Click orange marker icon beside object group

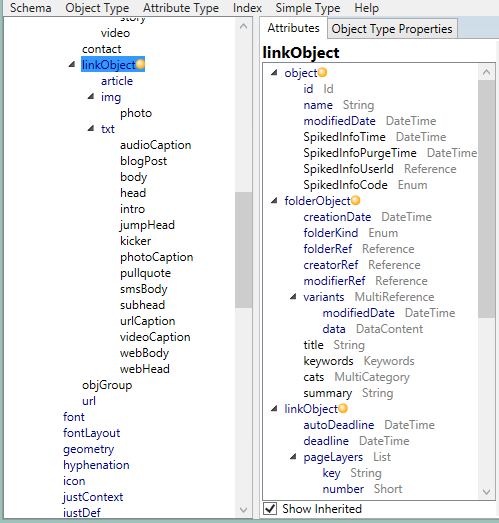pyautogui.click(x=322, y=72)
